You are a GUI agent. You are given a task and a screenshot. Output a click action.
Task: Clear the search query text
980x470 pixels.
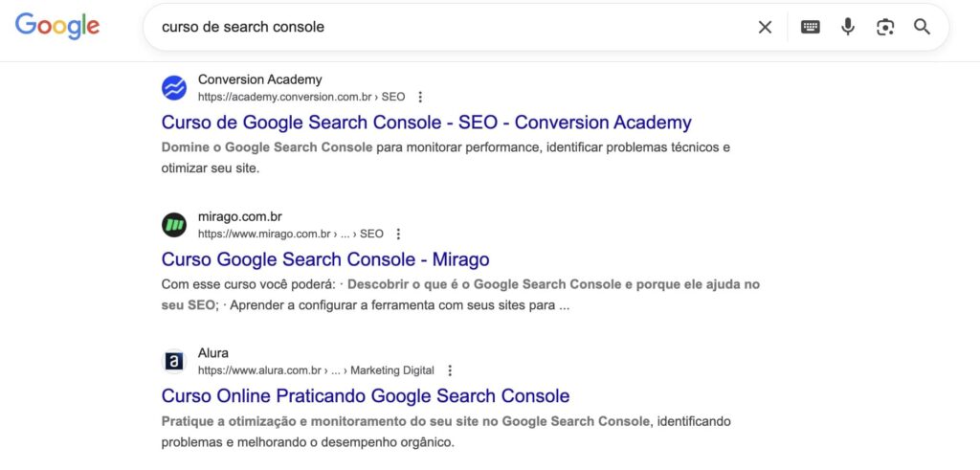point(765,27)
